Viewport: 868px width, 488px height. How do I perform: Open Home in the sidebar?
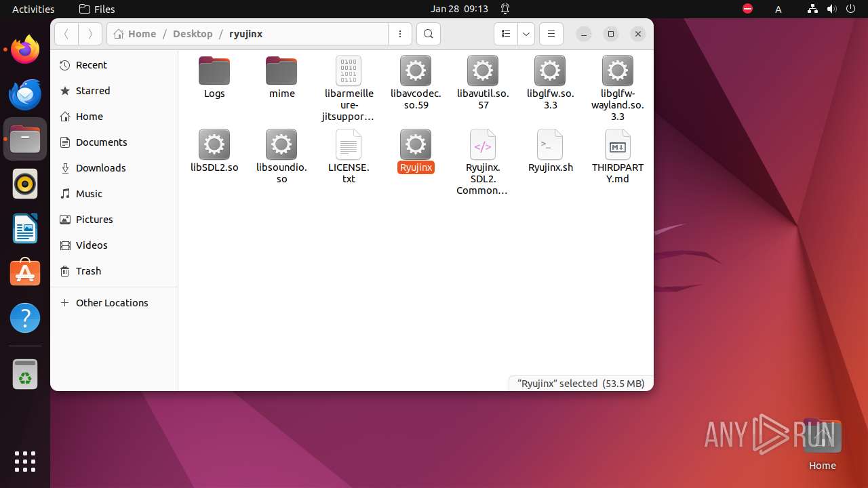coord(114,117)
